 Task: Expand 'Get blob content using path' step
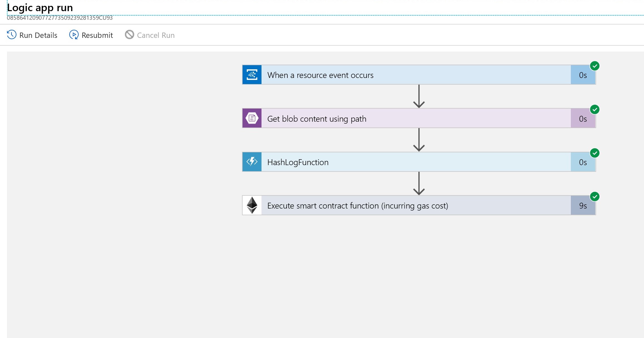(317, 119)
